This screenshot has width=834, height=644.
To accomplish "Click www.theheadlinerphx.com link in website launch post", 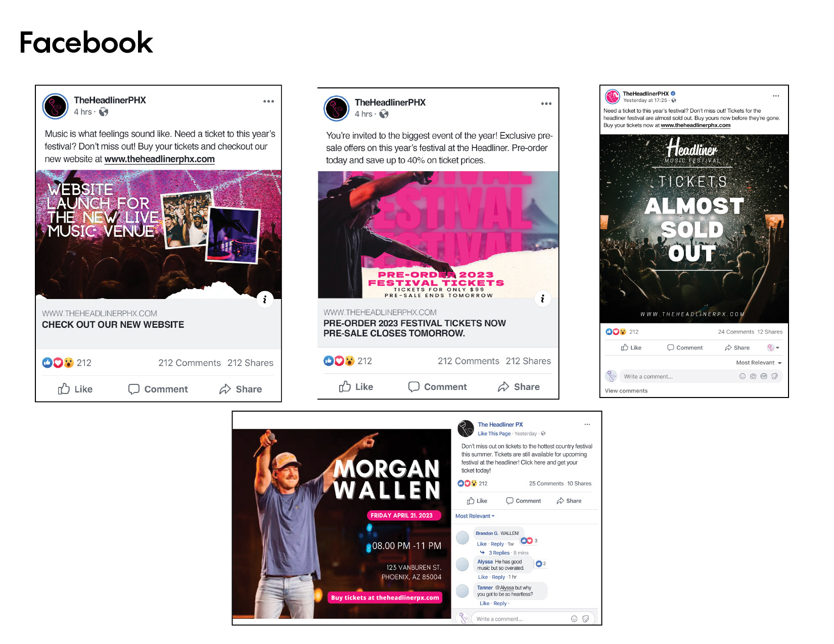I will pyautogui.click(x=160, y=159).
